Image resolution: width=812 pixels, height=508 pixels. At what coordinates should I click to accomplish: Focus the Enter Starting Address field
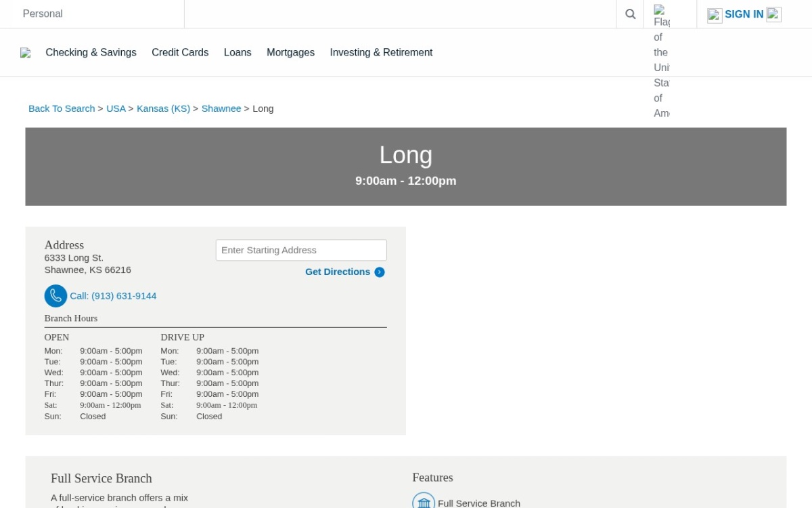[x=301, y=250]
